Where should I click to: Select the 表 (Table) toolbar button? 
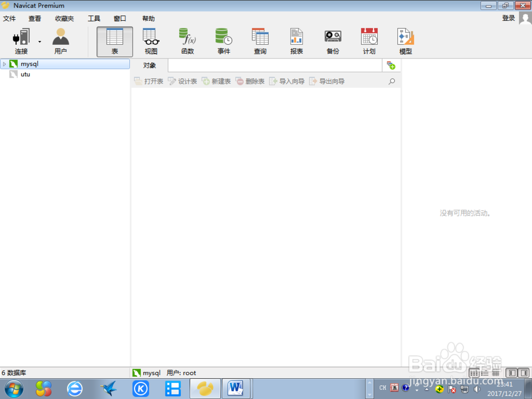[115, 41]
